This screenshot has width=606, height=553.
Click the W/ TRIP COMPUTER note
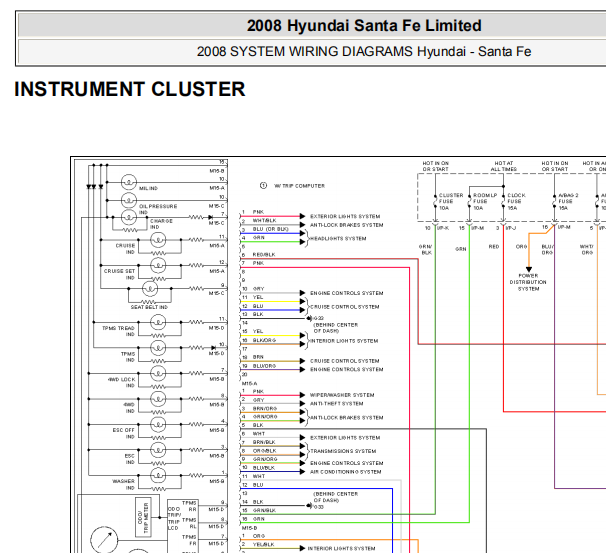tap(300, 186)
